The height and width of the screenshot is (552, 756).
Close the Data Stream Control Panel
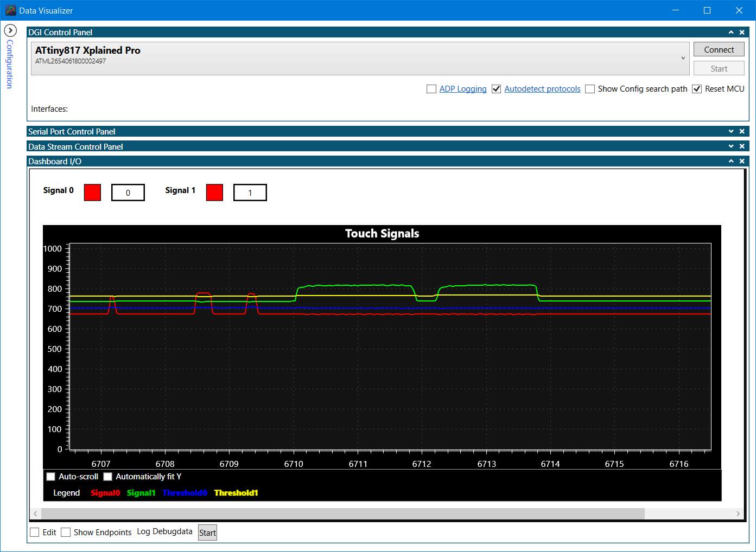(742, 146)
